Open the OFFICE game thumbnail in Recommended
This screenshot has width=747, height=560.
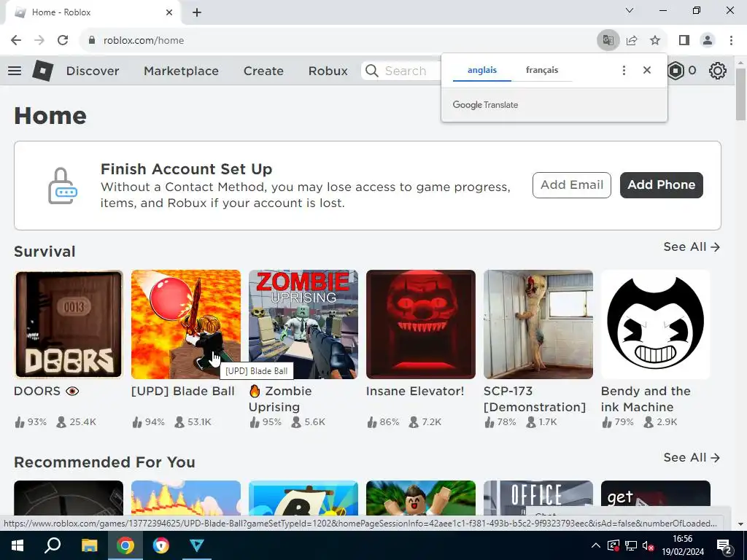point(538,497)
